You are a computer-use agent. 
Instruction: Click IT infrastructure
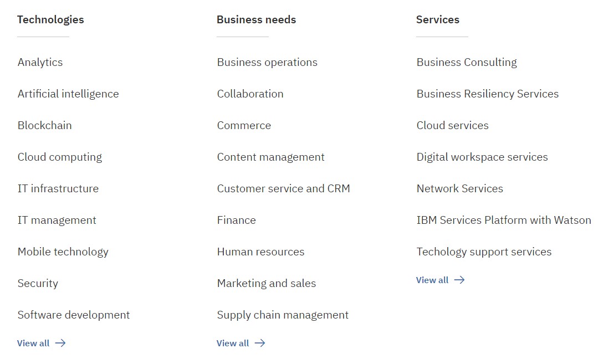point(58,188)
